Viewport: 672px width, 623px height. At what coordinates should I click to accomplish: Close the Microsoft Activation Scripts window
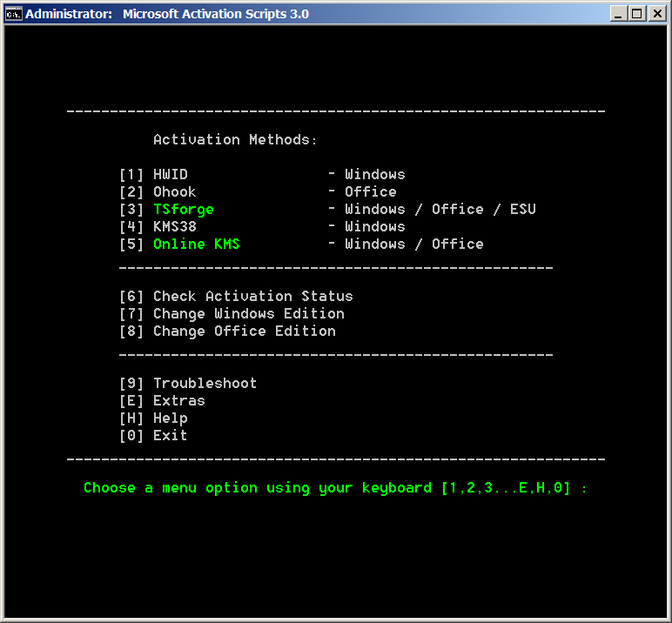tap(656, 14)
